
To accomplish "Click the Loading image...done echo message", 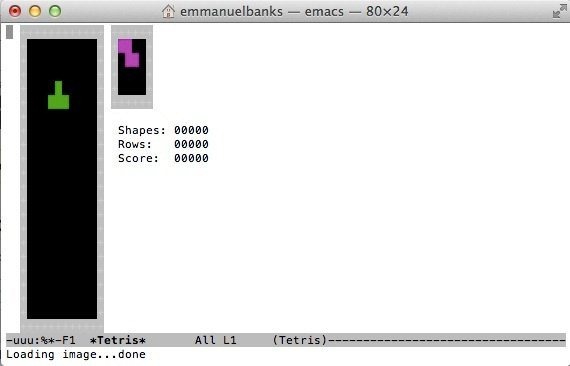I will click(76, 354).
